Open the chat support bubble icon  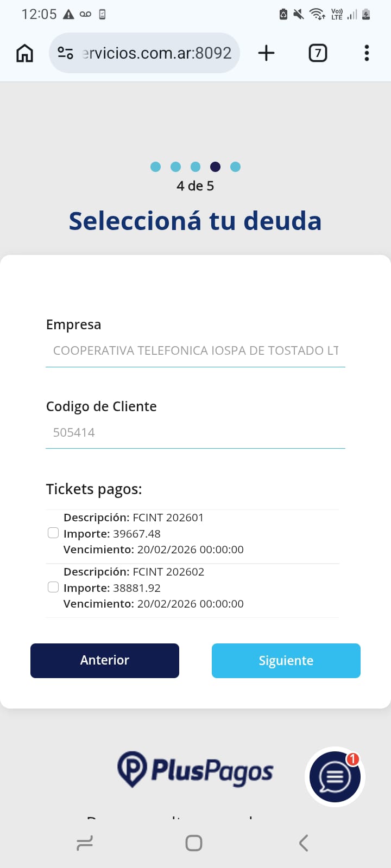pos(335,777)
